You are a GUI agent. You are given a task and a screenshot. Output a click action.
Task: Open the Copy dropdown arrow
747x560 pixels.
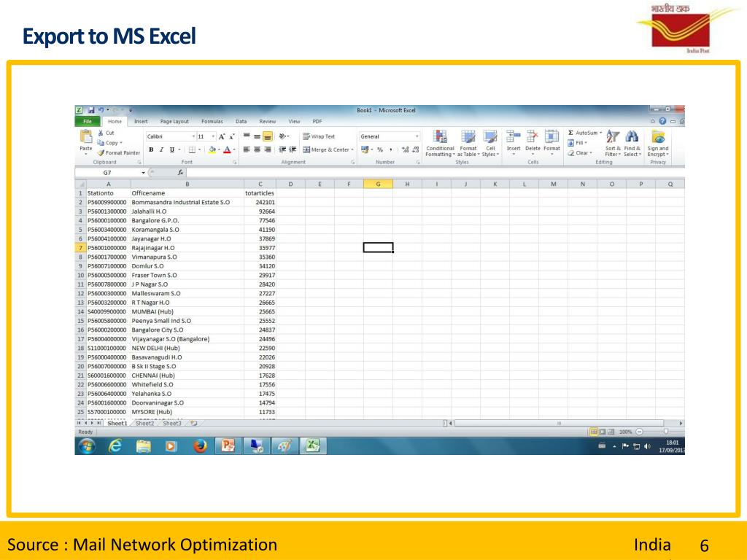(x=121, y=143)
